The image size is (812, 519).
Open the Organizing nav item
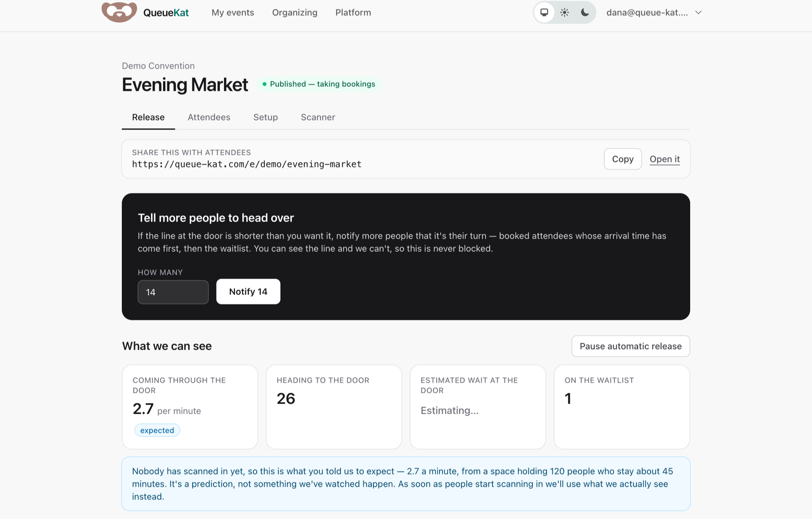coord(295,13)
